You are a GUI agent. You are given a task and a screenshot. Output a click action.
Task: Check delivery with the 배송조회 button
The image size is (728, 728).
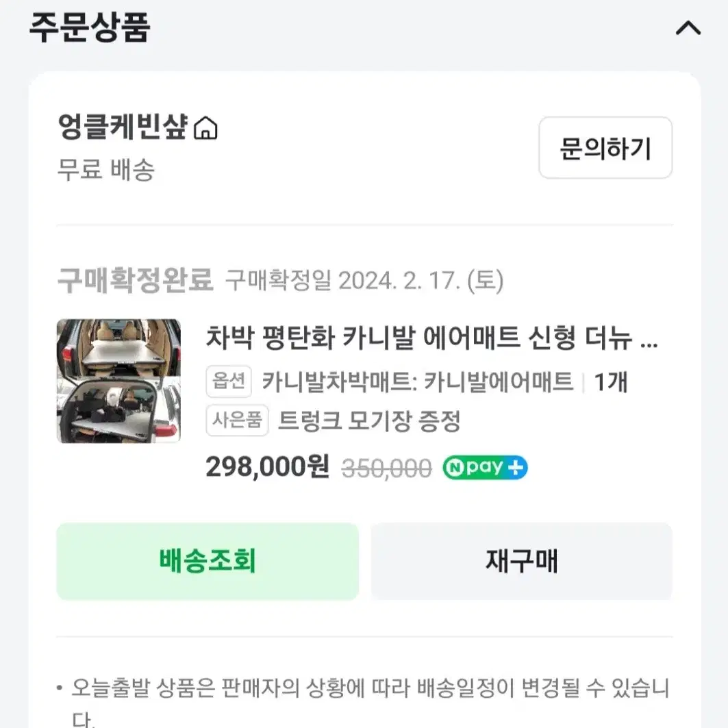[208, 562]
